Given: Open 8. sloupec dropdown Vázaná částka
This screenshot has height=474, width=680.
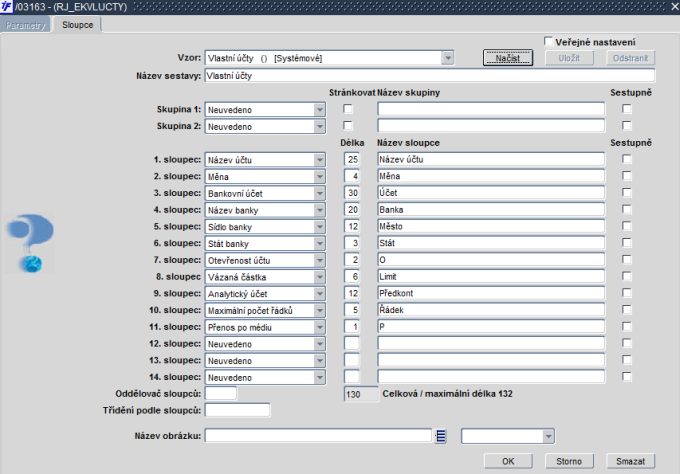Looking at the screenshot, I should [x=320, y=277].
